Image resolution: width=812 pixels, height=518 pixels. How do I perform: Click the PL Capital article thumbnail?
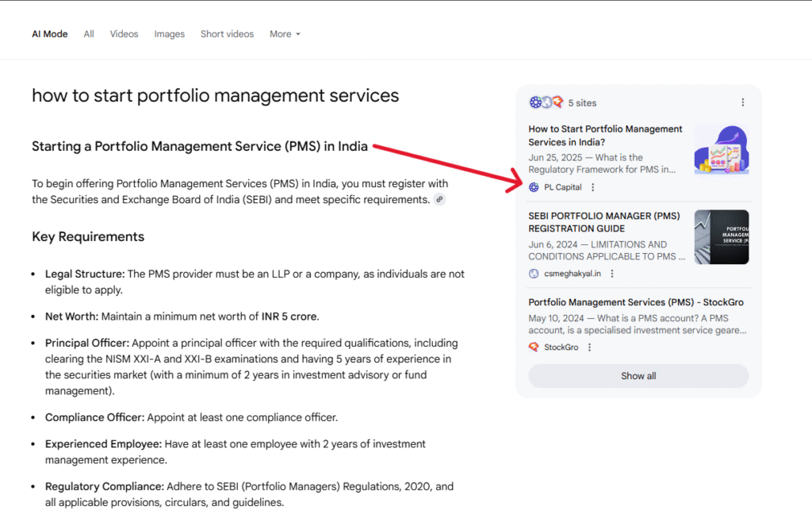coord(721,149)
